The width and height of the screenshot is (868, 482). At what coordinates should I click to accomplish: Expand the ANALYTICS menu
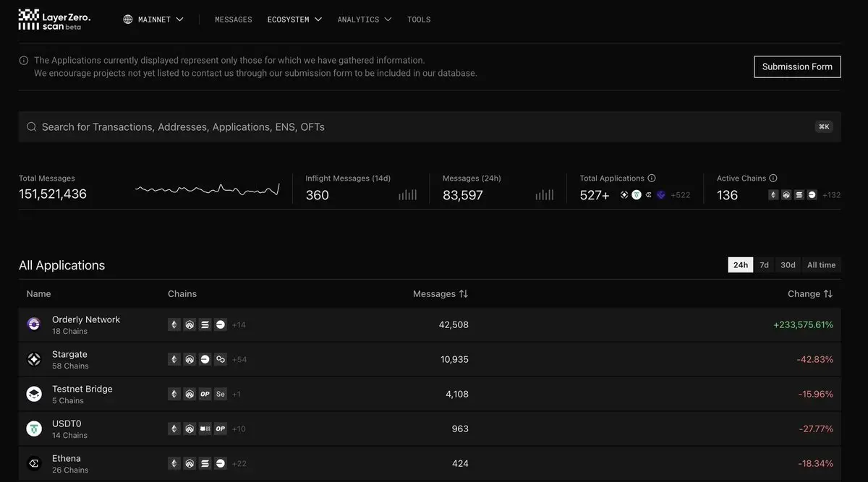coord(365,20)
